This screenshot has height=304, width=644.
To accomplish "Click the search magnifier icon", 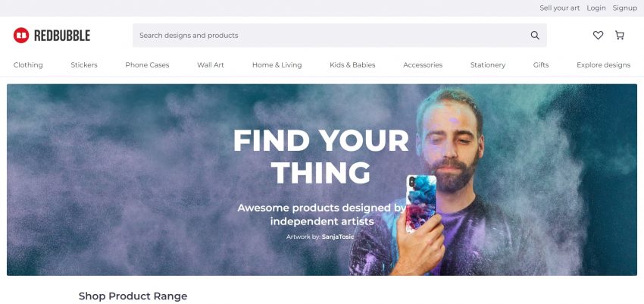I will (535, 36).
